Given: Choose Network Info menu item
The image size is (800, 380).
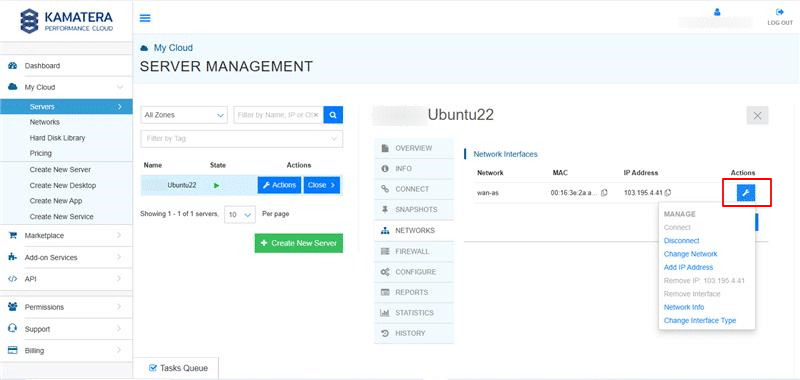Looking at the screenshot, I should click(x=684, y=307).
